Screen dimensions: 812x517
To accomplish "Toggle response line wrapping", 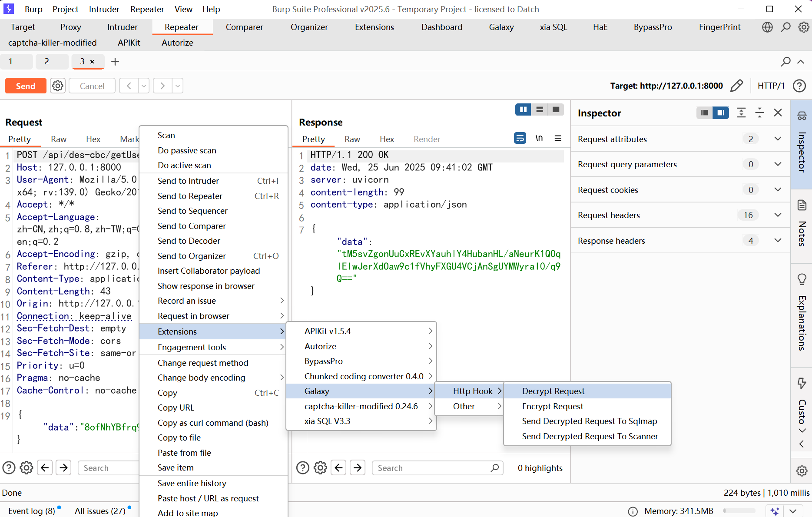I will 520,138.
